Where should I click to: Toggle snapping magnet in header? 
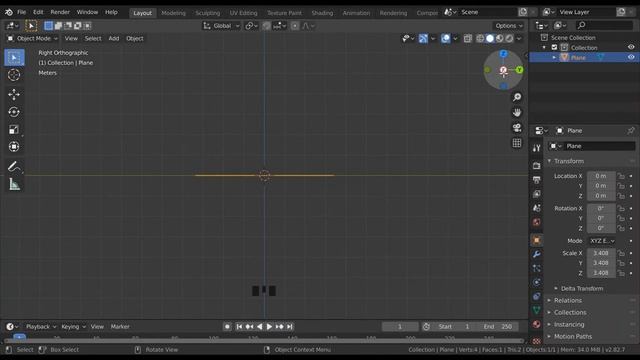pyautogui.click(x=266, y=26)
